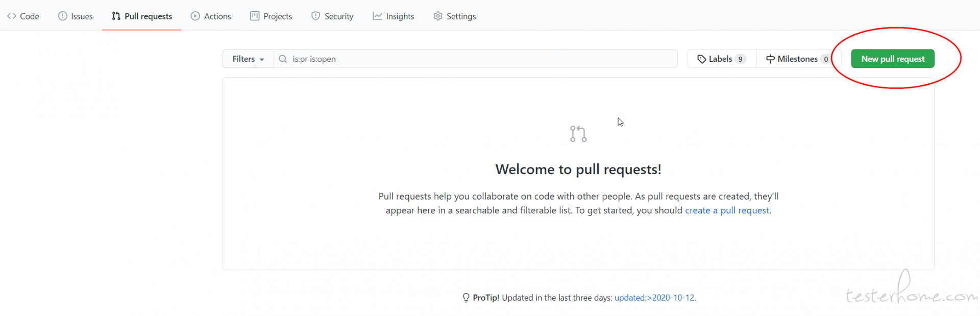The height and width of the screenshot is (316, 980).
Task: Go to the Issues tab
Action: click(76, 16)
